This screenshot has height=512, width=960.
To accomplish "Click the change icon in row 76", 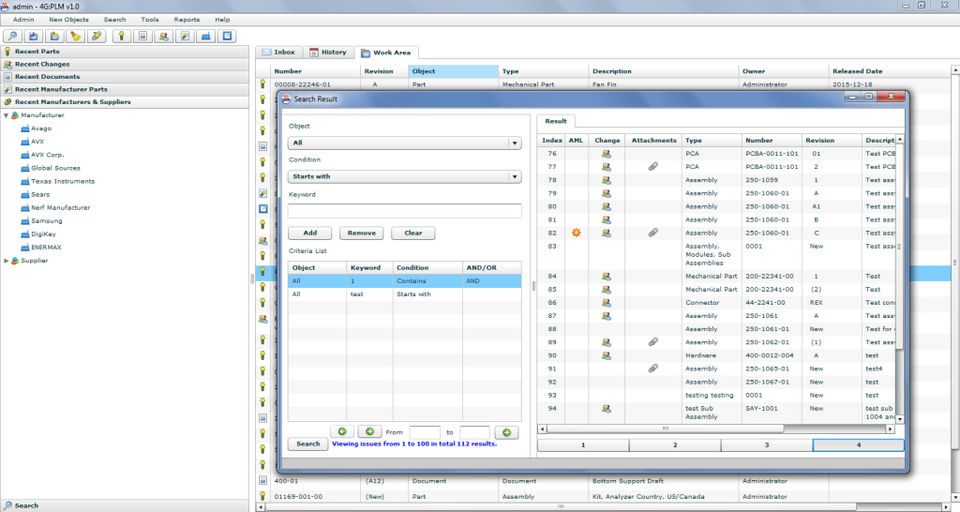I will coord(606,153).
